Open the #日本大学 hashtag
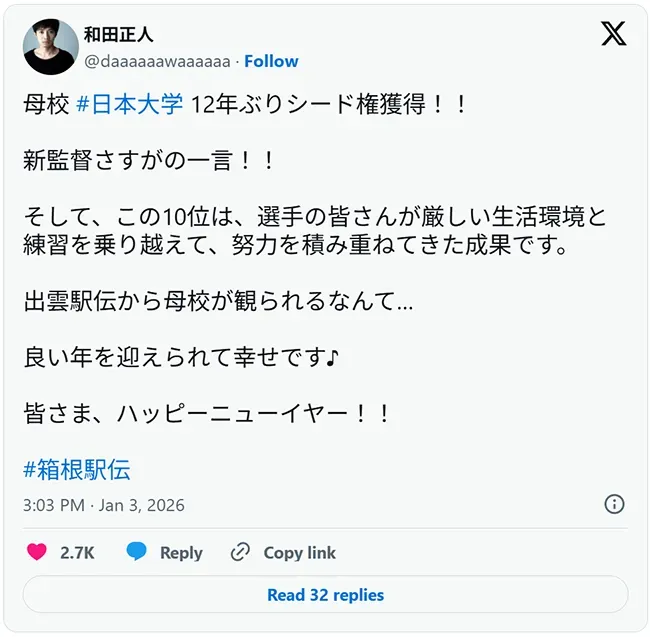 click(129, 104)
